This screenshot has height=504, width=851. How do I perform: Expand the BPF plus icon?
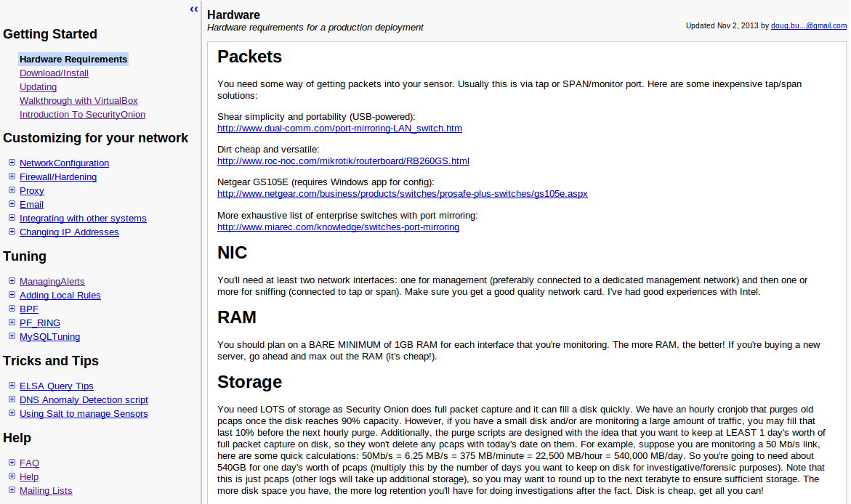tap(12, 309)
